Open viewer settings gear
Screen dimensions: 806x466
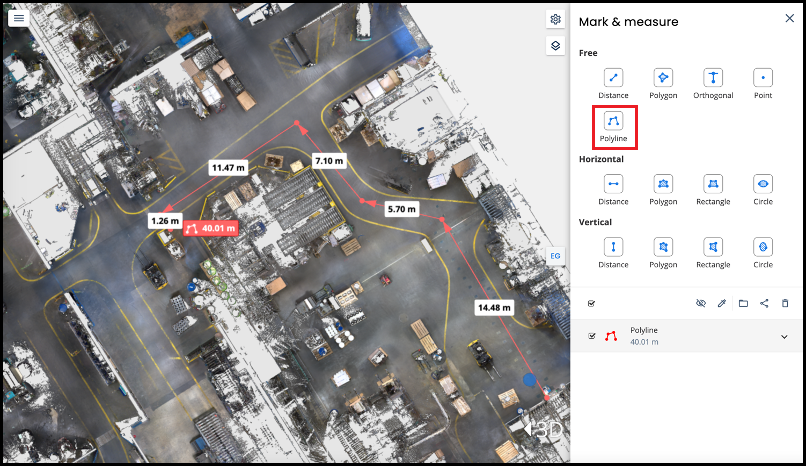pyautogui.click(x=555, y=20)
